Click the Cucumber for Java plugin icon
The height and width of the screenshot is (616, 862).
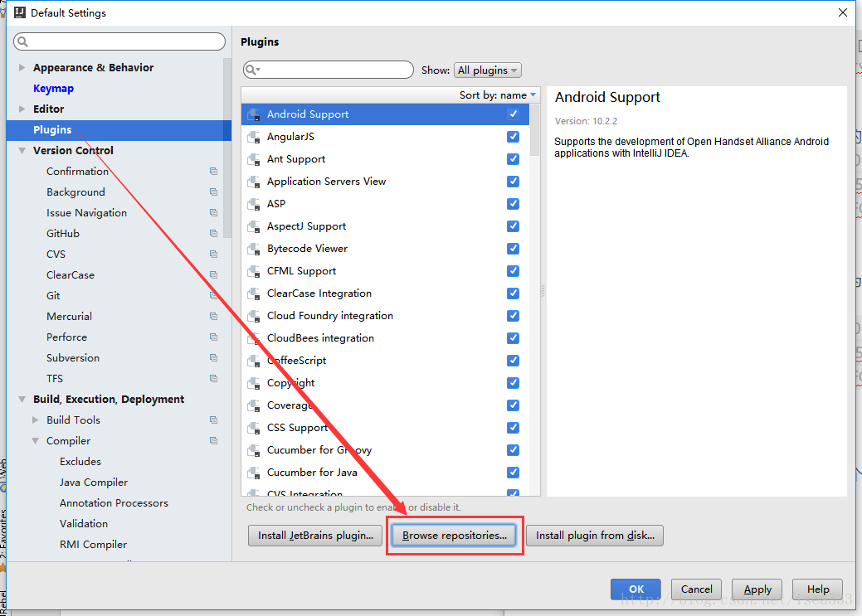[253, 473]
